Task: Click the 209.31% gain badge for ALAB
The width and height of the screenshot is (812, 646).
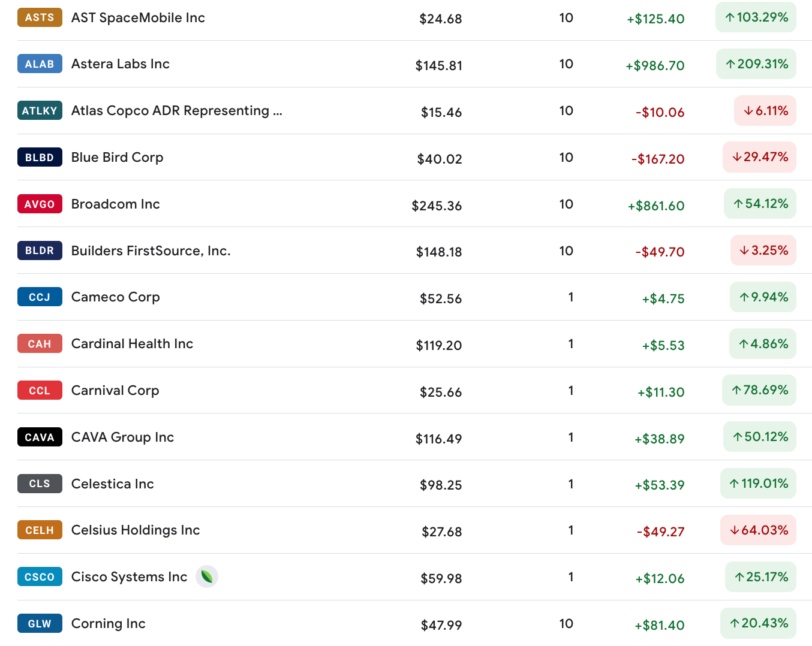Action: (x=756, y=64)
